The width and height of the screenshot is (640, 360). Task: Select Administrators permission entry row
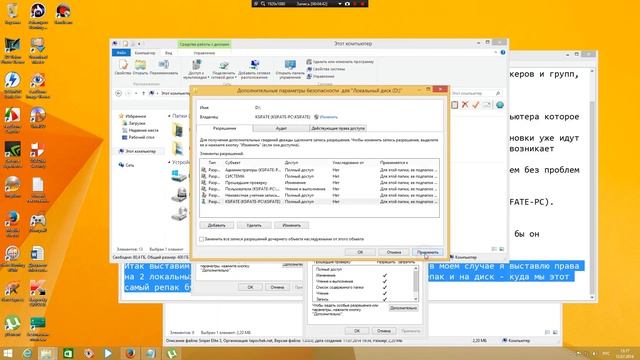319,169
